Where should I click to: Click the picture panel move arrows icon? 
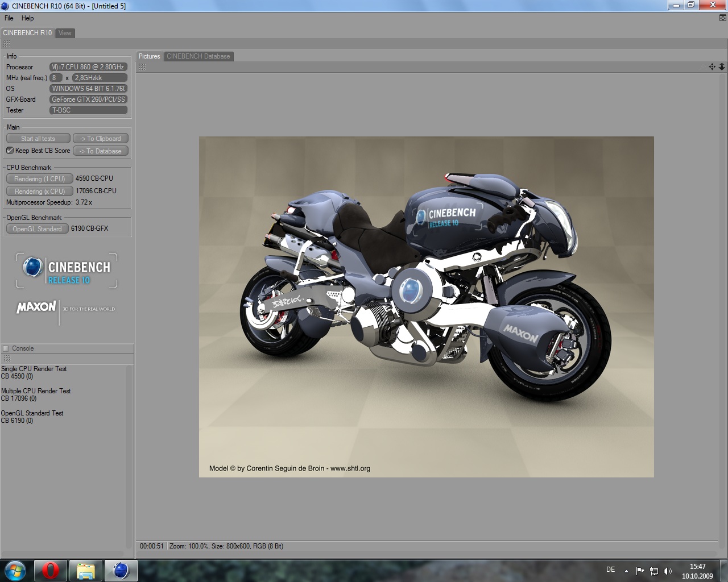pos(712,67)
